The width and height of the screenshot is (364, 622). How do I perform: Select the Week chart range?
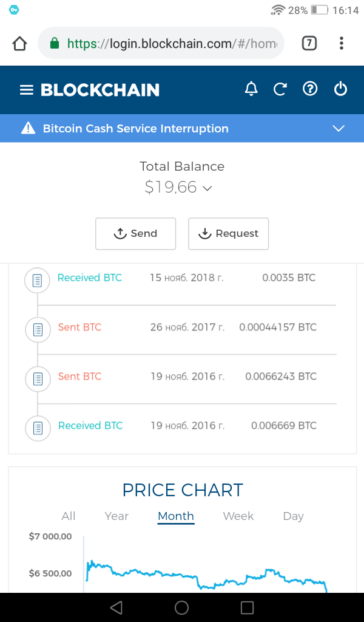pos(238,516)
